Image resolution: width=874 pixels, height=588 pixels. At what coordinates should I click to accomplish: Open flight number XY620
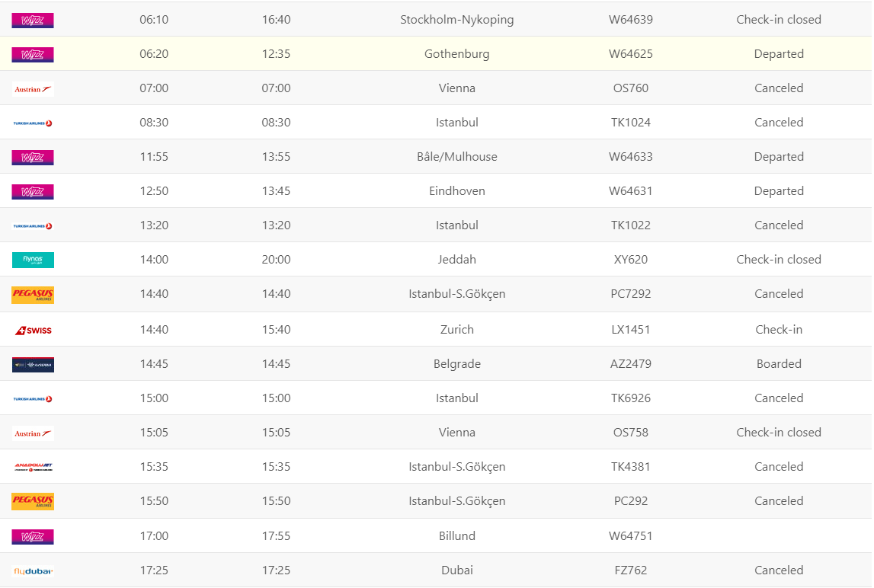coord(630,260)
